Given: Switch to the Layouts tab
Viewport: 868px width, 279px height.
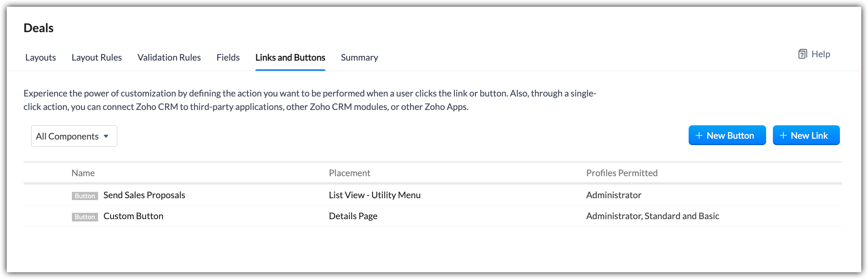Looking at the screenshot, I should click(40, 58).
